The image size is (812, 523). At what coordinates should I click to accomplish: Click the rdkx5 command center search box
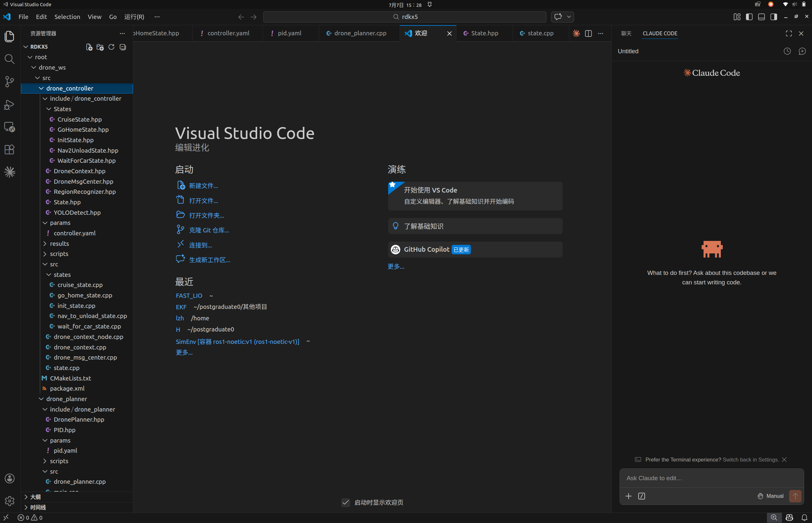[x=405, y=17]
